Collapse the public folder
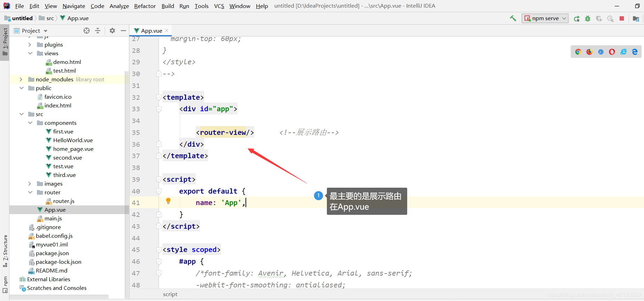644x301 pixels. [21, 88]
